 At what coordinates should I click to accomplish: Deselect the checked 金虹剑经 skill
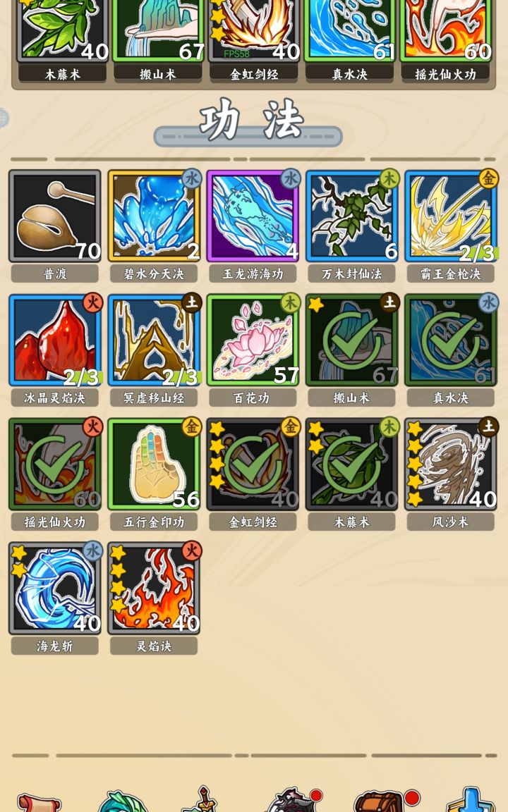point(253,464)
